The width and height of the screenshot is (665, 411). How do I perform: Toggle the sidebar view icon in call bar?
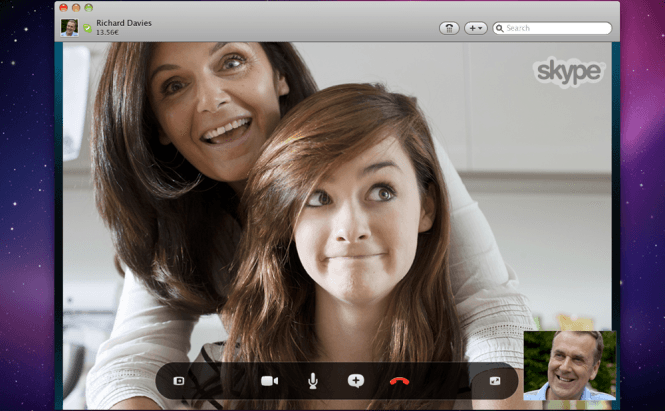click(179, 381)
